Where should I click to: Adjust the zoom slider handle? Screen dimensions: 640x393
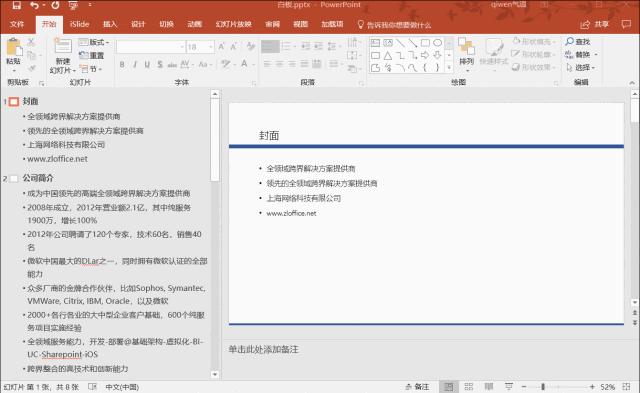coord(543,386)
